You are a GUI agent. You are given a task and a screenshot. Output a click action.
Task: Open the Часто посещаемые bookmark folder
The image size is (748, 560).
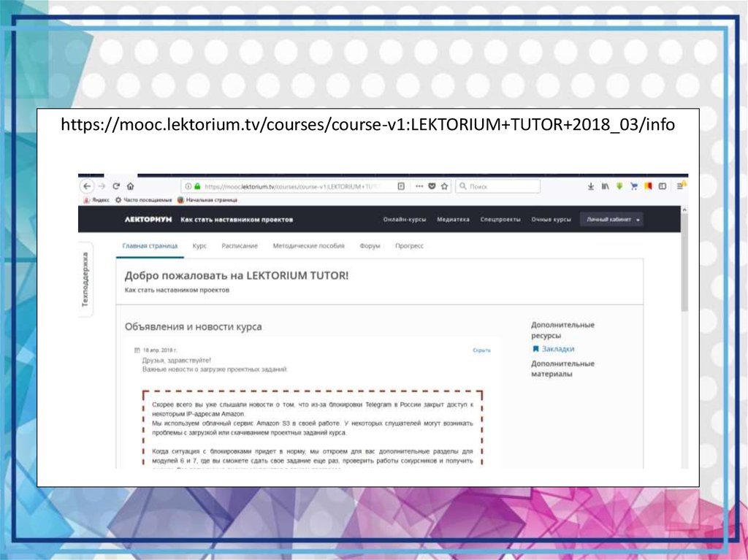144,200
